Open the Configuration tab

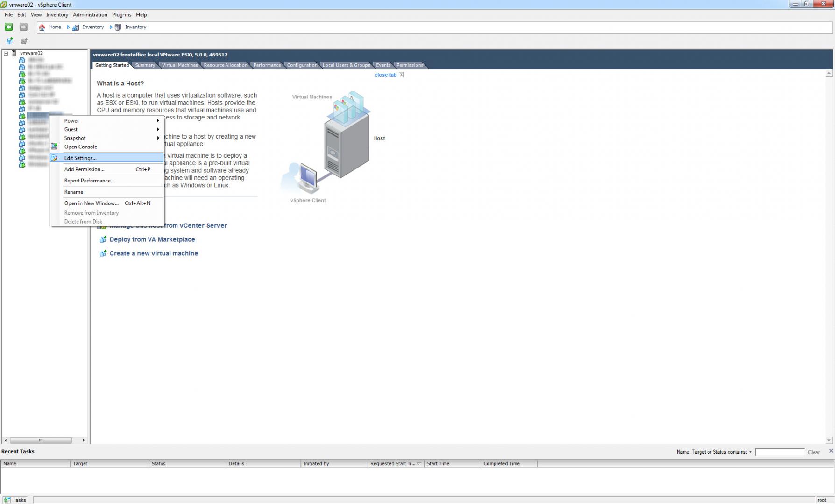click(302, 65)
